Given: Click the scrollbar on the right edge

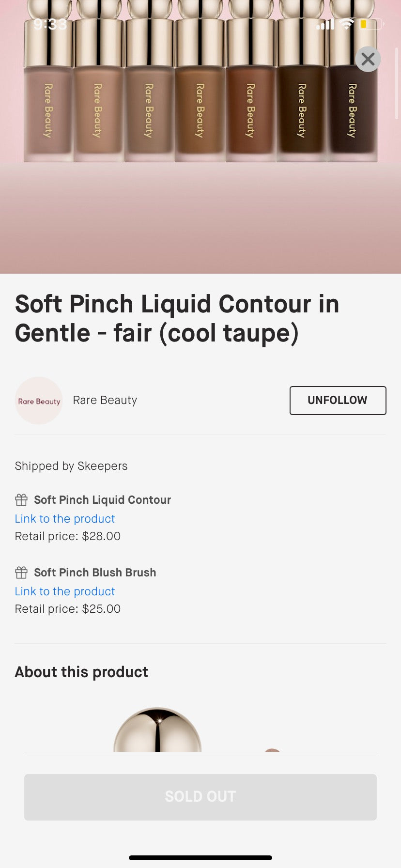Looking at the screenshot, I should (x=397, y=82).
